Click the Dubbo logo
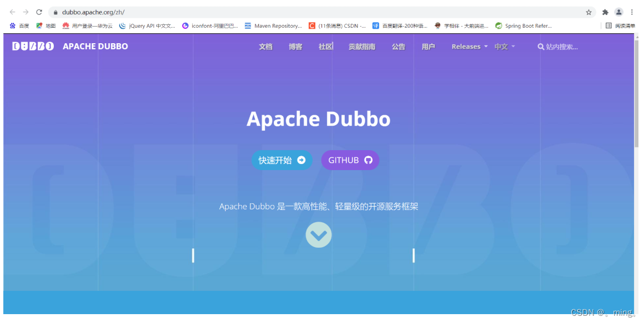The width and height of the screenshot is (644, 323). [33, 47]
